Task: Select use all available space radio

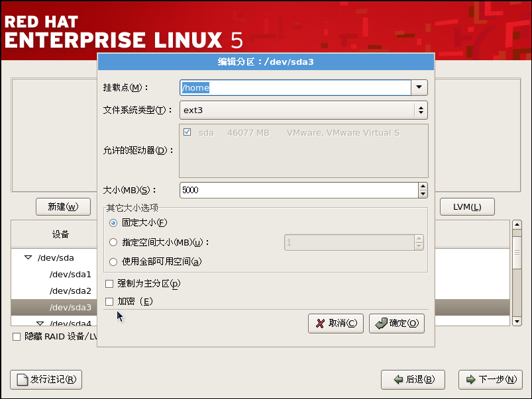Action: pyautogui.click(x=113, y=262)
